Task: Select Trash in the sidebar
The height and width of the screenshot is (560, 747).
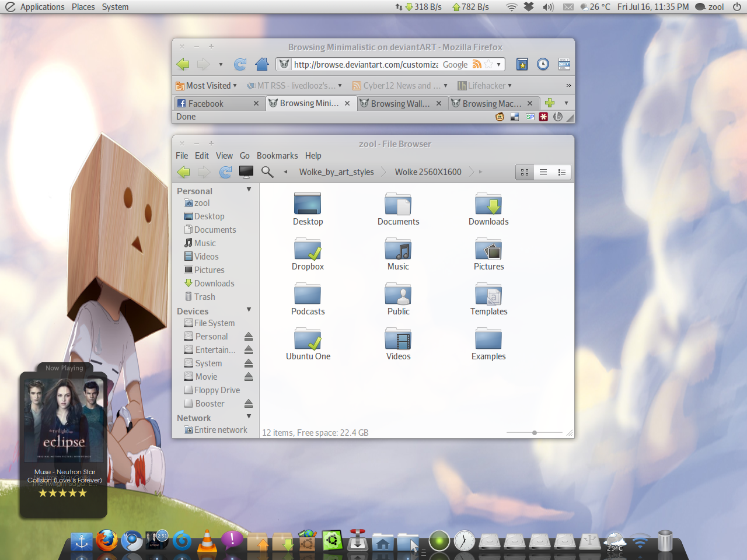Action: pos(200,297)
